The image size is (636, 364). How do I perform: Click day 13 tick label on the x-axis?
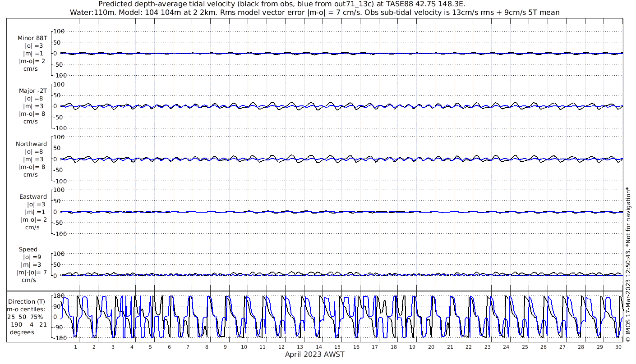pyautogui.click(x=300, y=347)
